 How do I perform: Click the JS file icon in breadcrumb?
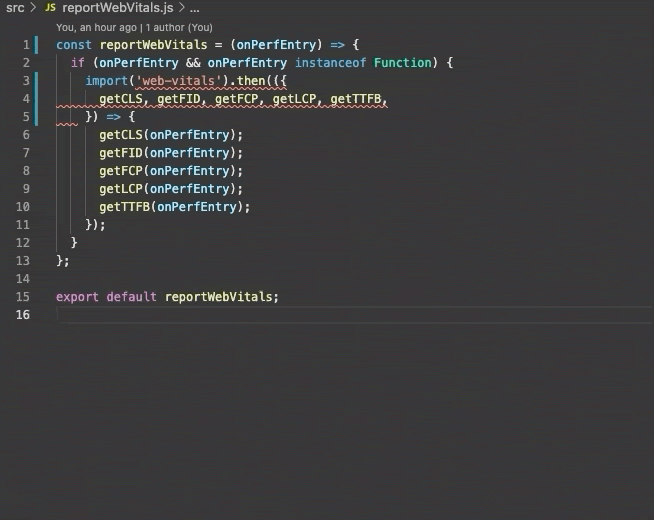(50, 8)
